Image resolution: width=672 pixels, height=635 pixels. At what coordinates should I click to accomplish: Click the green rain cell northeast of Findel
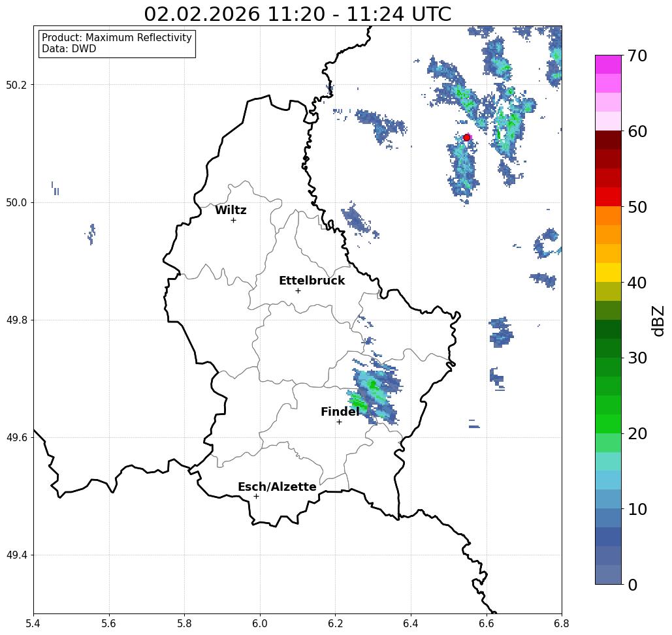(x=373, y=392)
